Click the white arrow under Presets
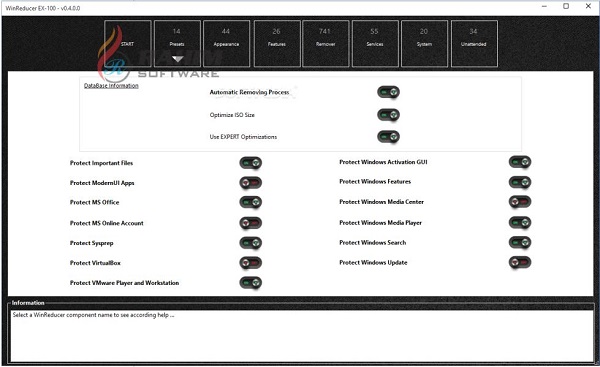Screen dimensions: 600x367 [178, 59]
